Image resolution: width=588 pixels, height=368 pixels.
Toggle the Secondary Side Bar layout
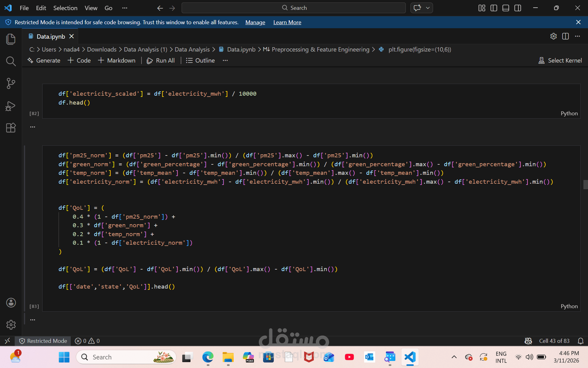pyautogui.click(x=518, y=8)
